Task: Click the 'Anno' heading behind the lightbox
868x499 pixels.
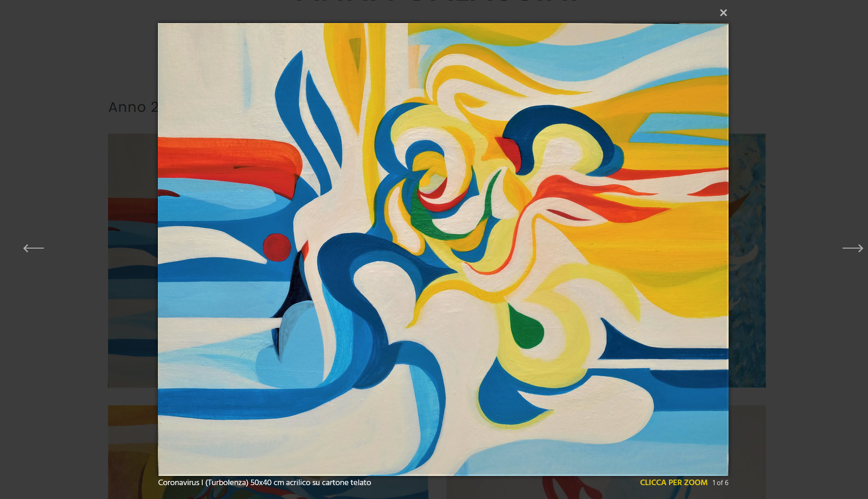Action: click(x=133, y=107)
